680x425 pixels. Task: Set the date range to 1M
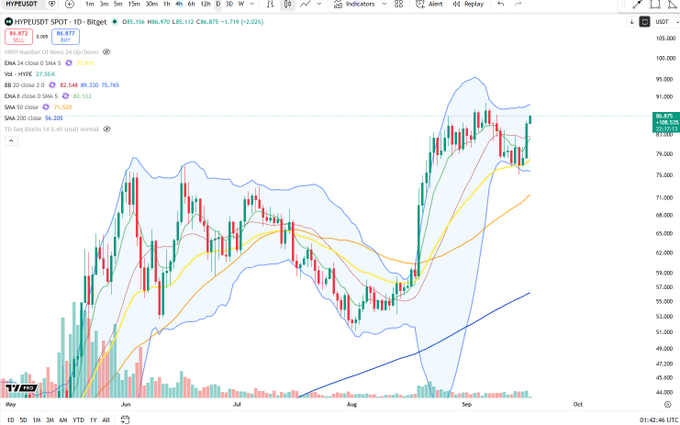pos(37,420)
